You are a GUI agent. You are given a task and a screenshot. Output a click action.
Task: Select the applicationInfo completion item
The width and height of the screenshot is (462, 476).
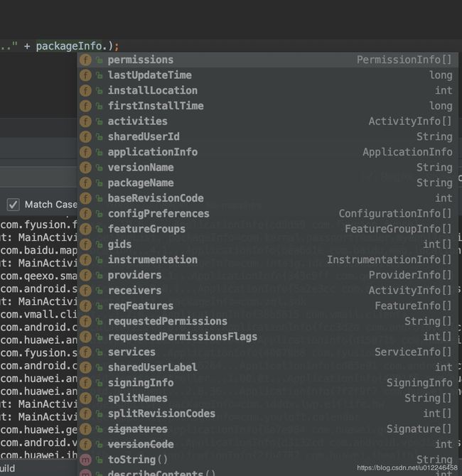pyautogui.click(x=267, y=152)
